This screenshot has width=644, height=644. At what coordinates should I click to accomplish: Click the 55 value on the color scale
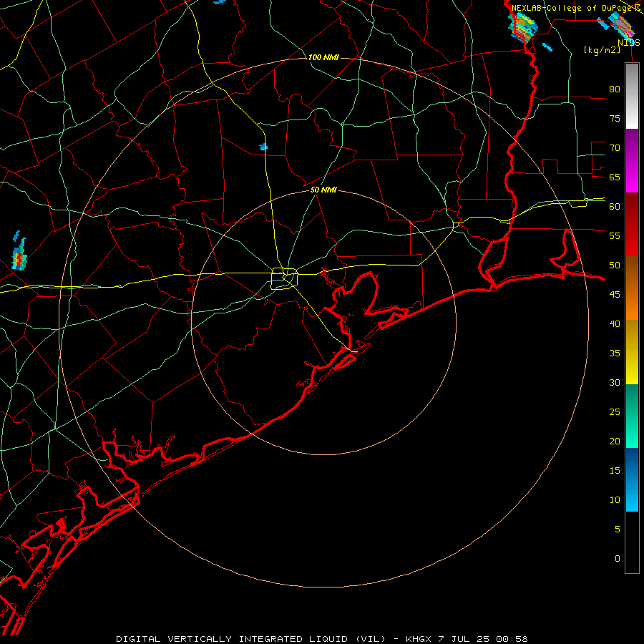[615, 235]
